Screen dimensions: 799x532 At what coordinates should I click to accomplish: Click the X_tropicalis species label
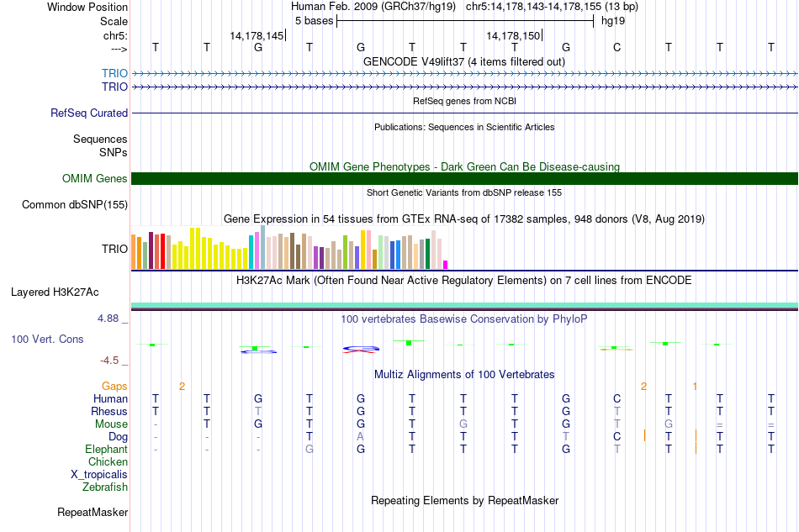pos(99,475)
